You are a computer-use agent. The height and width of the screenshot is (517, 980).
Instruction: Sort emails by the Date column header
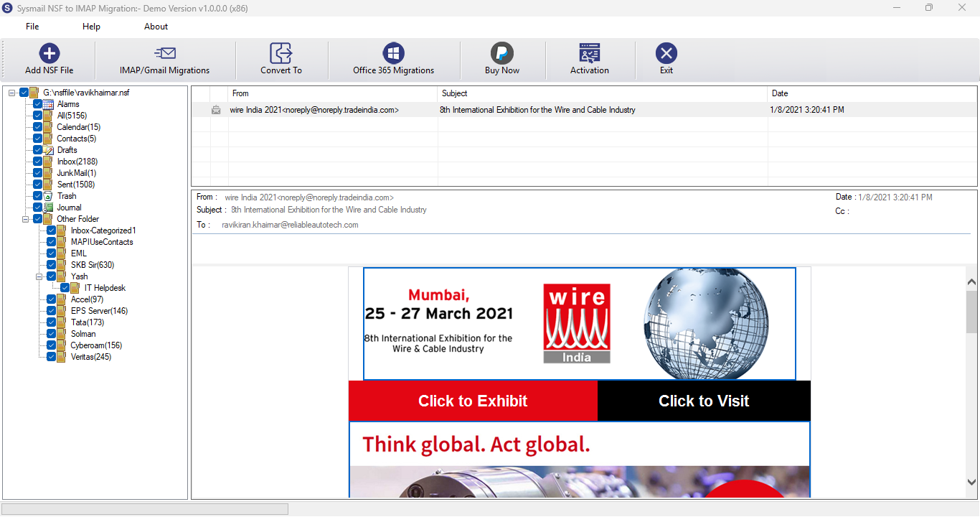pyautogui.click(x=872, y=93)
